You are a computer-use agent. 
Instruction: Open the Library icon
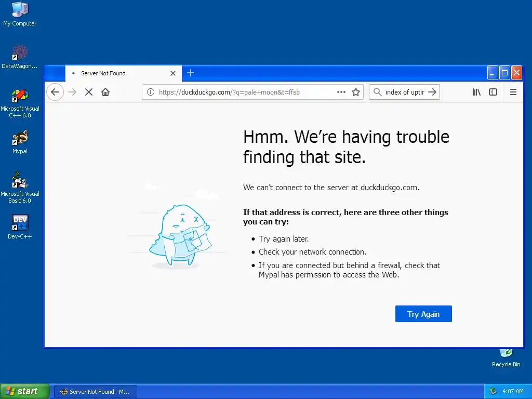coord(476,92)
